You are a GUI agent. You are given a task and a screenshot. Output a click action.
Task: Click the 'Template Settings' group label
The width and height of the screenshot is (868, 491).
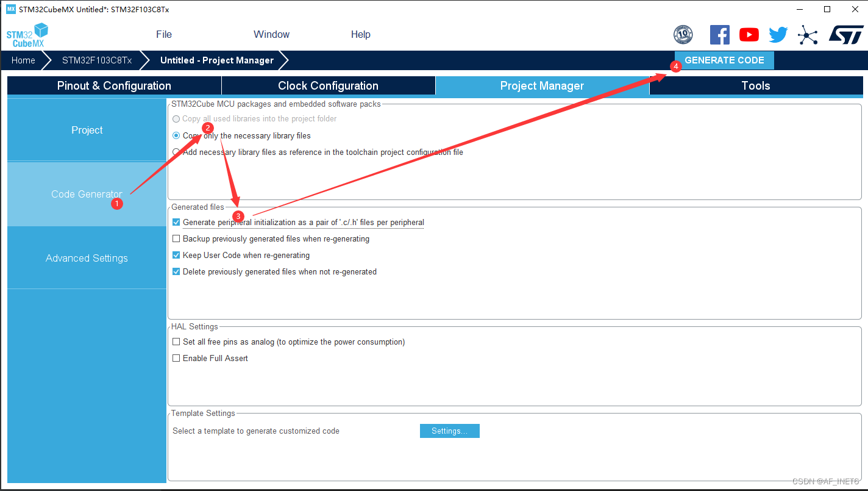[x=203, y=414]
